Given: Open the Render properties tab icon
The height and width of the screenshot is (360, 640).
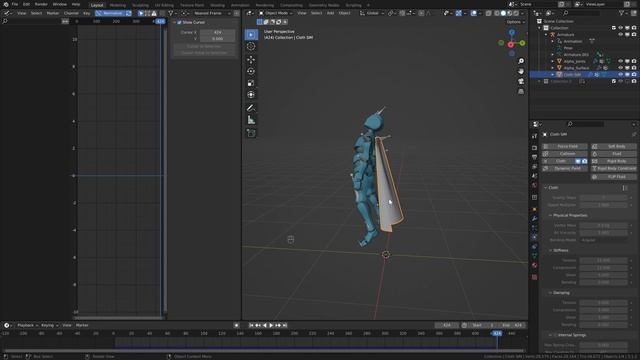Looking at the screenshot, I should (534, 148).
